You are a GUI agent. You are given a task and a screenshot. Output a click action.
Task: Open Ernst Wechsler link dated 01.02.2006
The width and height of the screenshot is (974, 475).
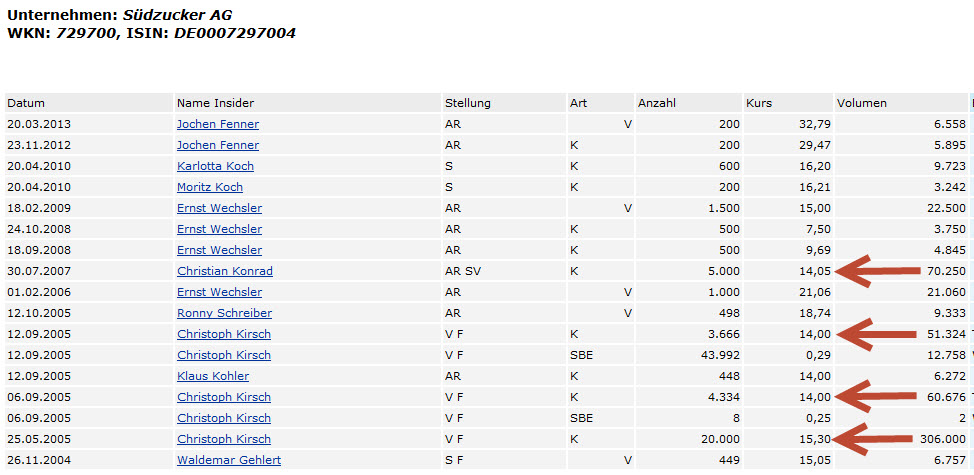coord(219,292)
